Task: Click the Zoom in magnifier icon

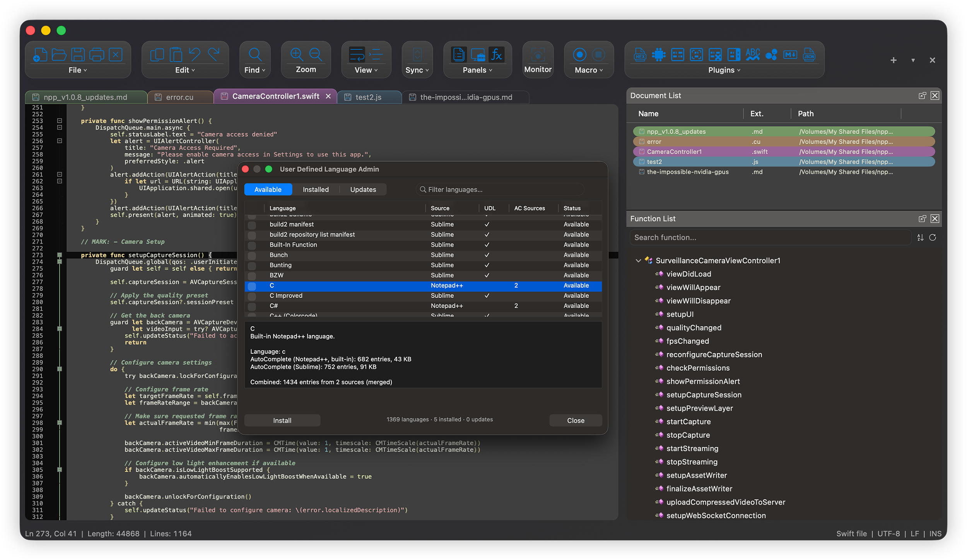Action: click(297, 55)
